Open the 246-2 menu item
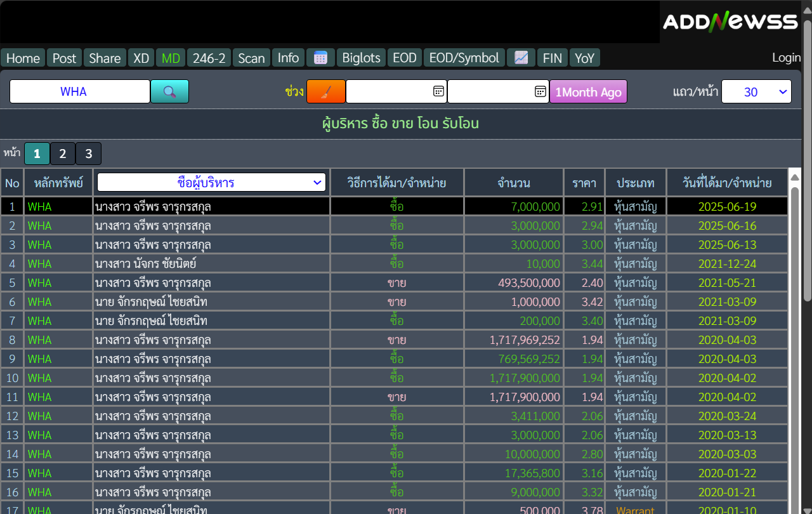The image size is (812, 514). 209,58
